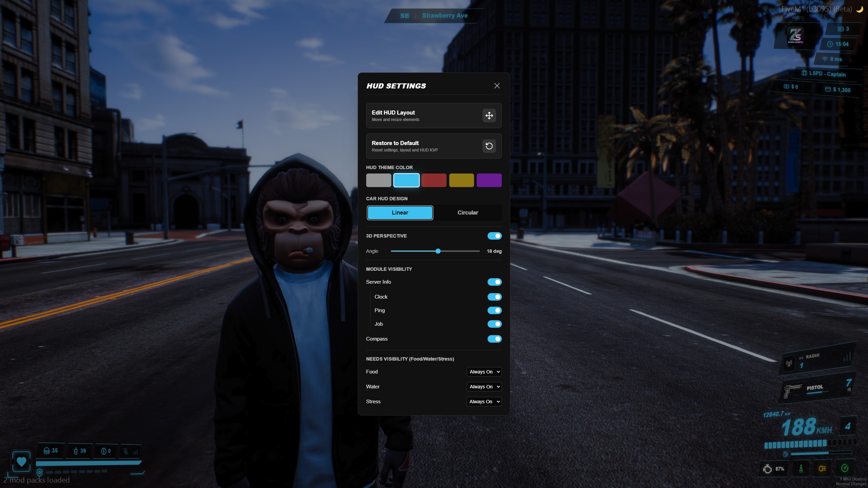Click the burger hunger icon
Screen dimensions: 868x488
(x=47, y=451)
